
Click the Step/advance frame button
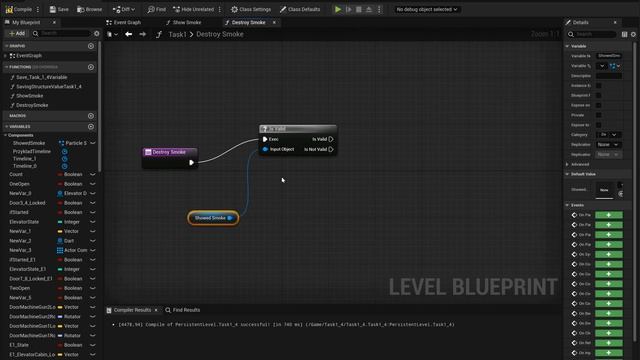coord(349,9)
